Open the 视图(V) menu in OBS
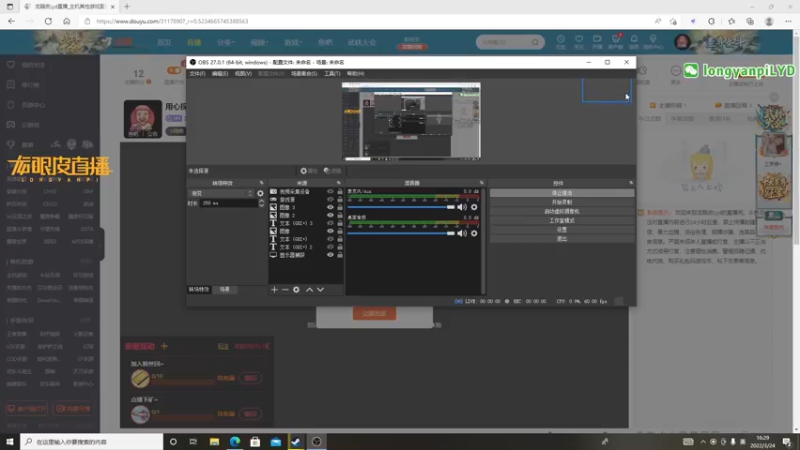 (x=243, y=74)
